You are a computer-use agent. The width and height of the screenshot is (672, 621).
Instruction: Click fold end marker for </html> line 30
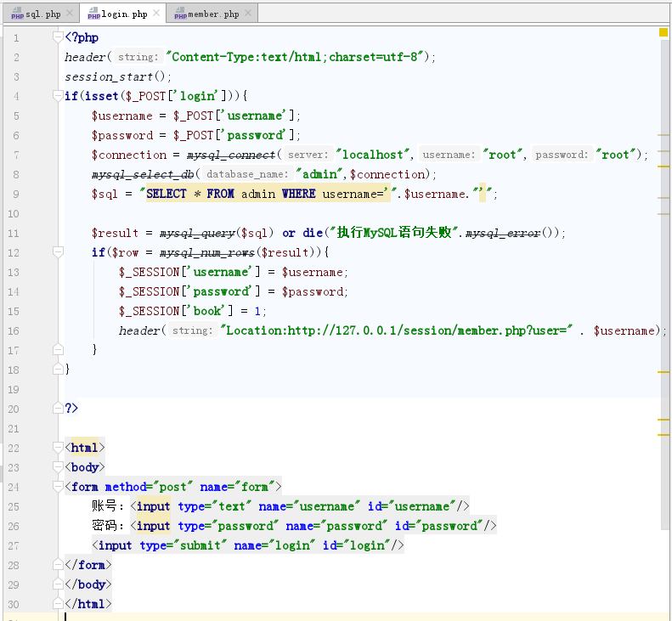[x=58, y=604]
